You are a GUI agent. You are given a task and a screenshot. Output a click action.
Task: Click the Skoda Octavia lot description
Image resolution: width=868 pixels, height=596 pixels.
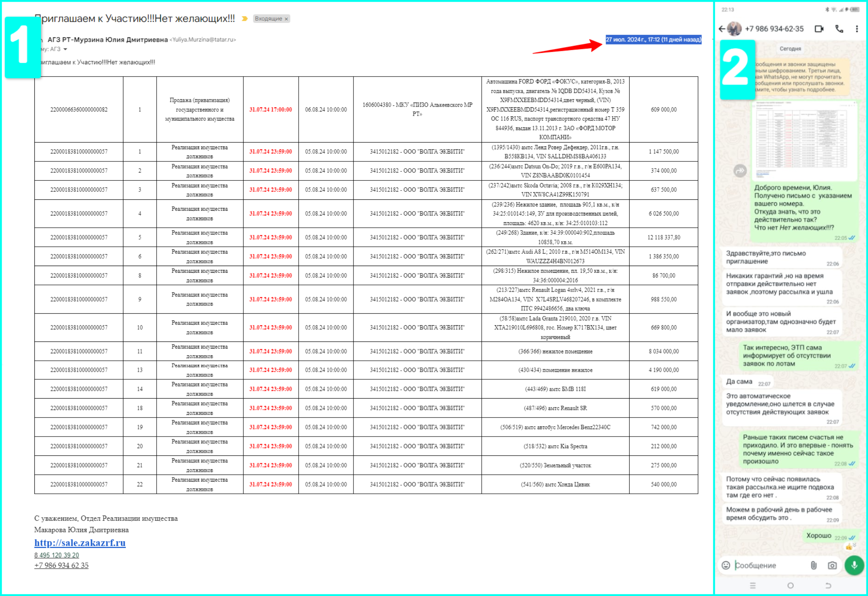click(556, 190)
